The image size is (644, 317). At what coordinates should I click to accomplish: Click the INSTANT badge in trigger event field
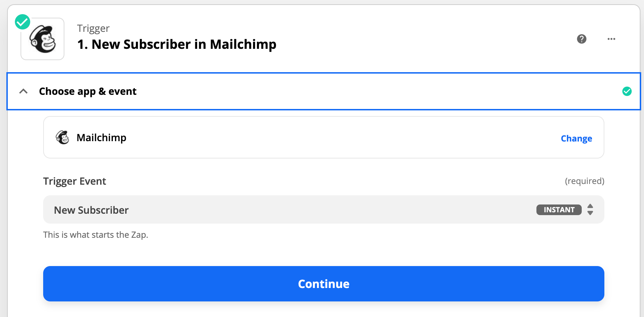click(x=559, y=210)
